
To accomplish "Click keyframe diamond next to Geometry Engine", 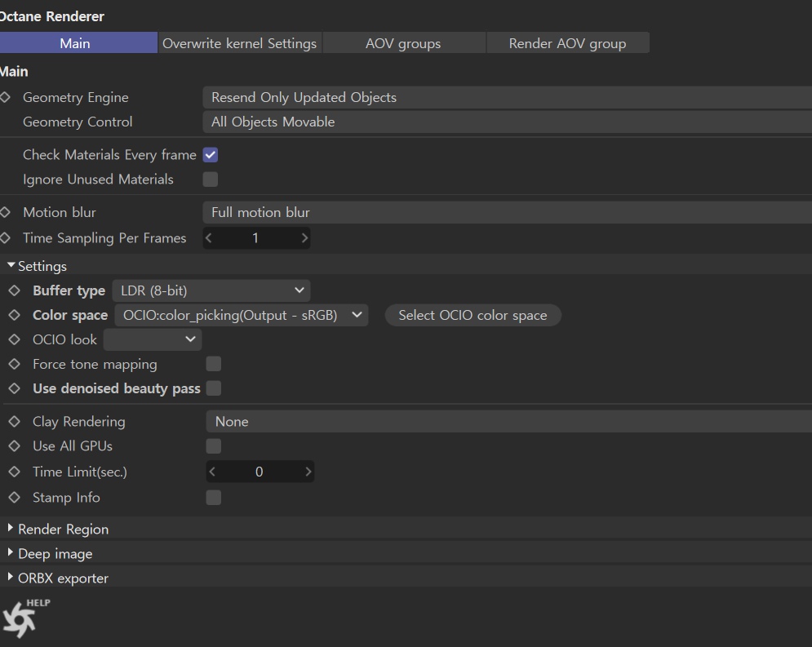I will point(5,97).
